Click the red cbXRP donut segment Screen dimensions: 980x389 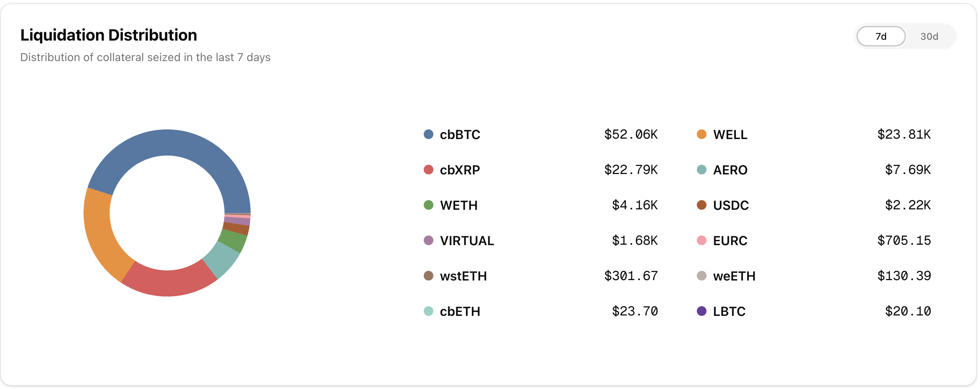(169, 283)
